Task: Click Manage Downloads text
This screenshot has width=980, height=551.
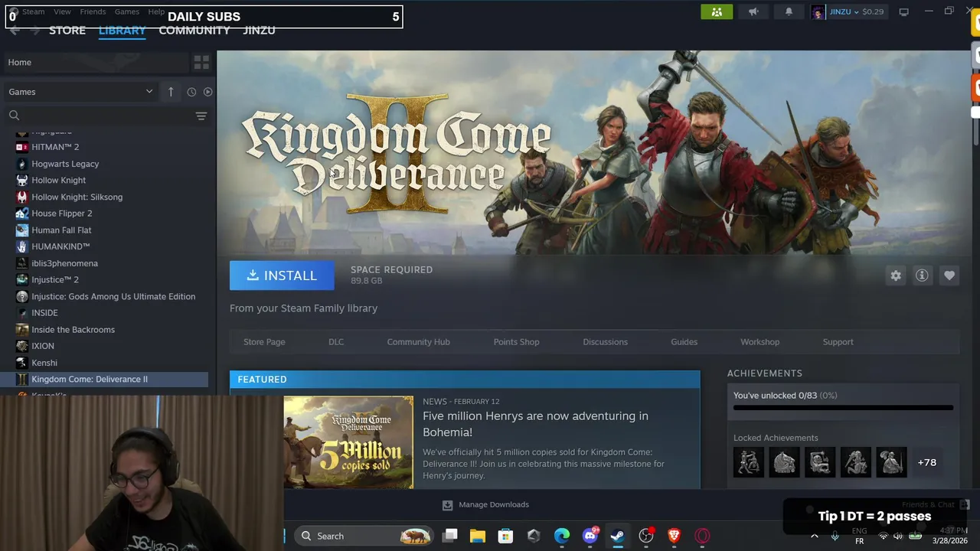Action: [x=494, y=505]
